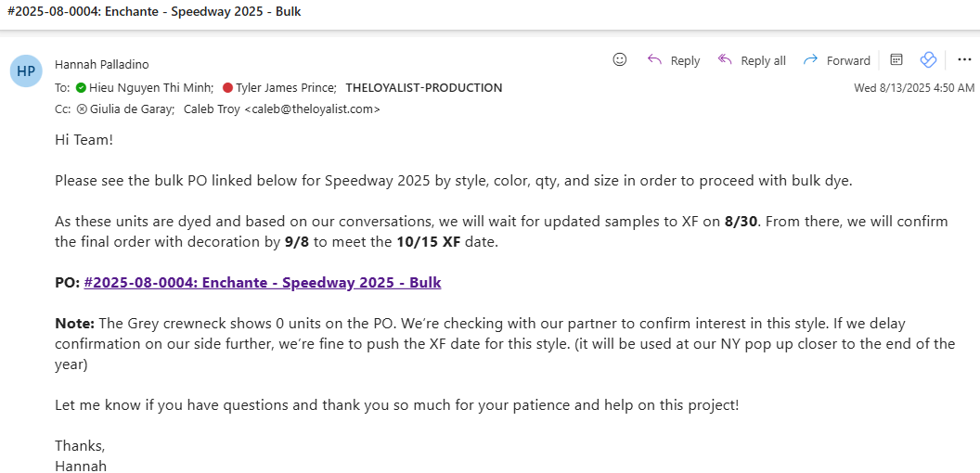This screenshot has width=980, height=473.
Task: Open the Enchante Speedway 2025 Bulk PO link
Action: (x=263, y=282)
